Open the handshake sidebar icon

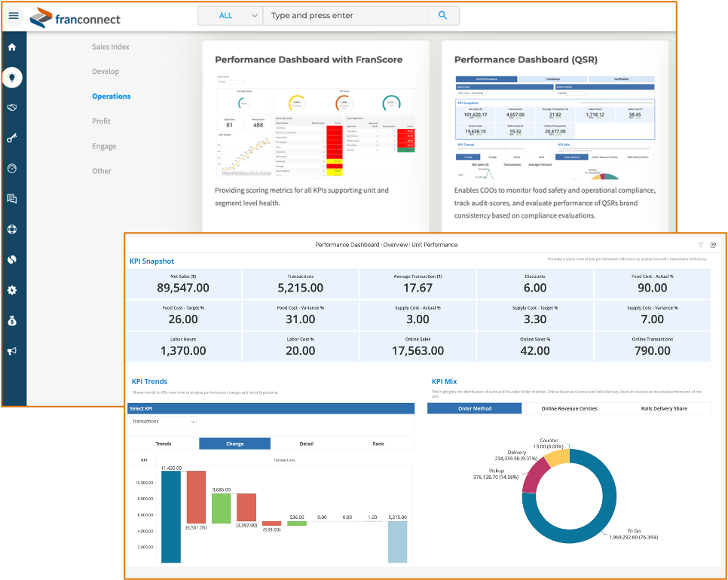(x=13, y=108)
